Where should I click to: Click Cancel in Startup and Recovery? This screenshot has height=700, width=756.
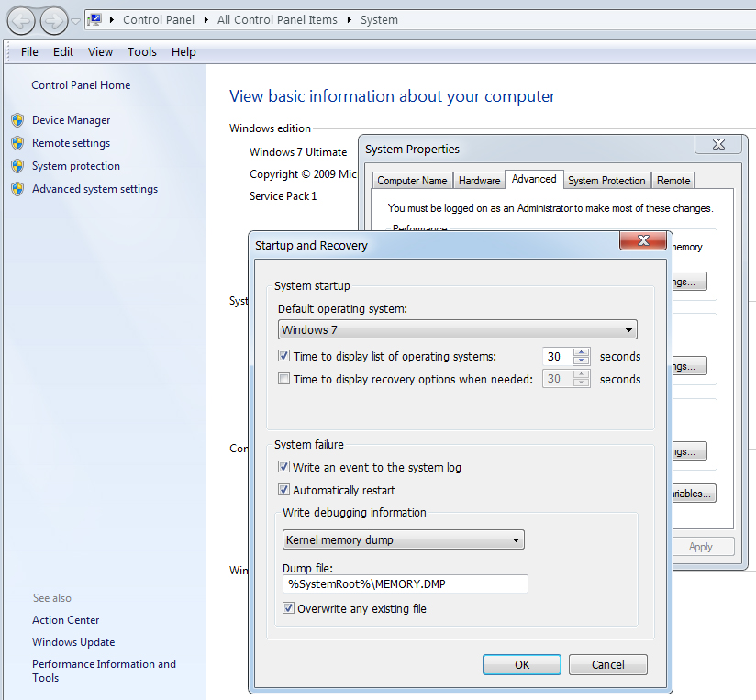tap(608, 665)
